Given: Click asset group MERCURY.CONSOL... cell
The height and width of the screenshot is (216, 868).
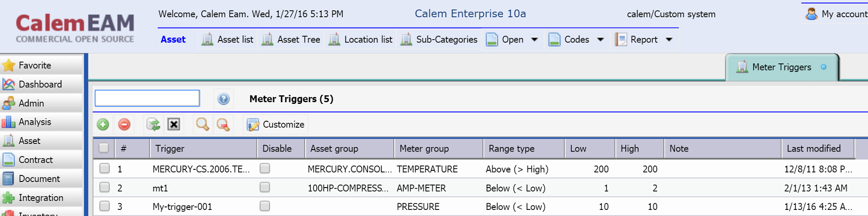Looking at the screenshot, I should [350, 169].
